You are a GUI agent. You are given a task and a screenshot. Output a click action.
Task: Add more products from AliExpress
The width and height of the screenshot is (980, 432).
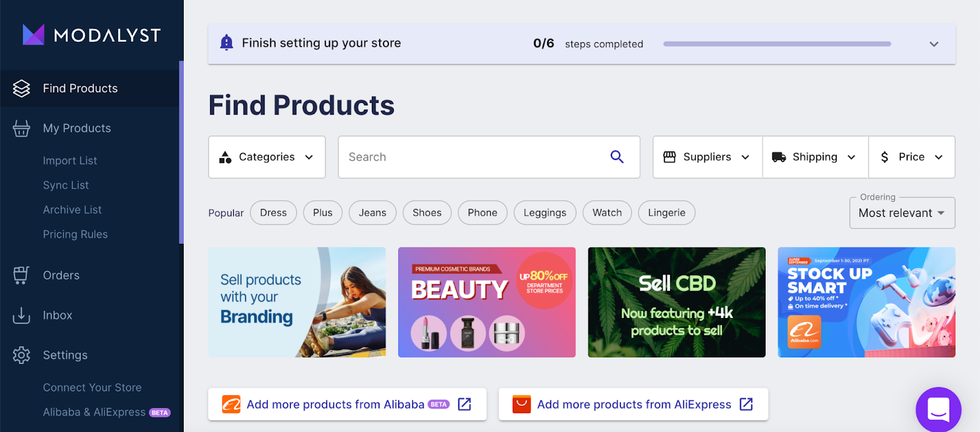[633, 404]
